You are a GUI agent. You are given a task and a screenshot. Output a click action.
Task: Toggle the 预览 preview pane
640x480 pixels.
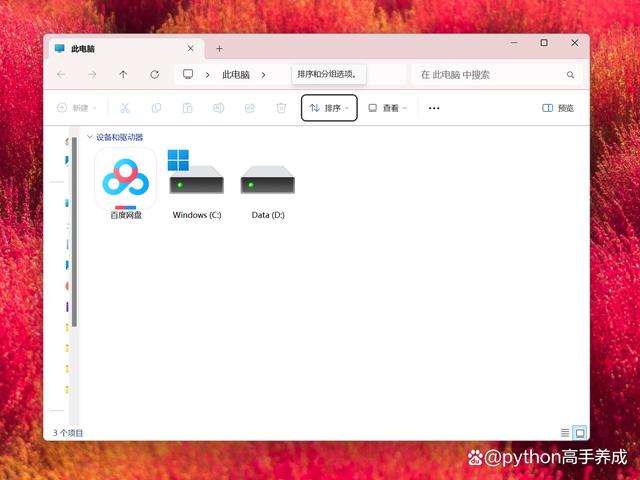(x=558, y=108)
